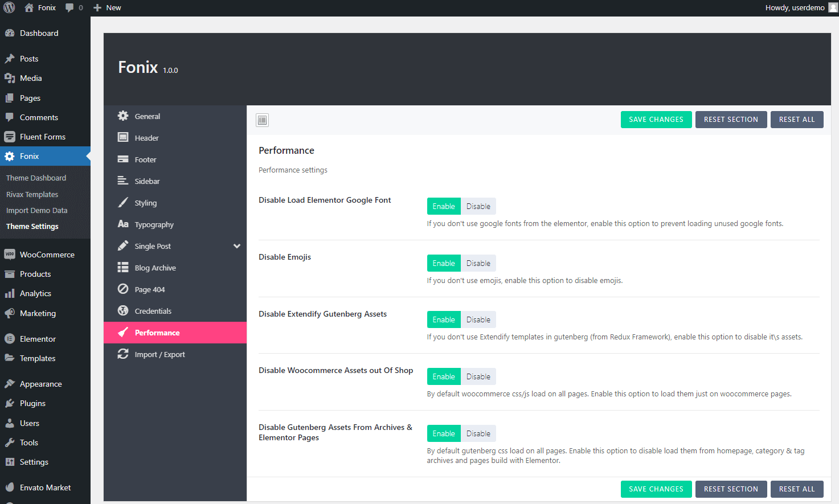The image size is (839, 504).
Task: Open the General settings gear icon
Action: click(x=123, y=116)
